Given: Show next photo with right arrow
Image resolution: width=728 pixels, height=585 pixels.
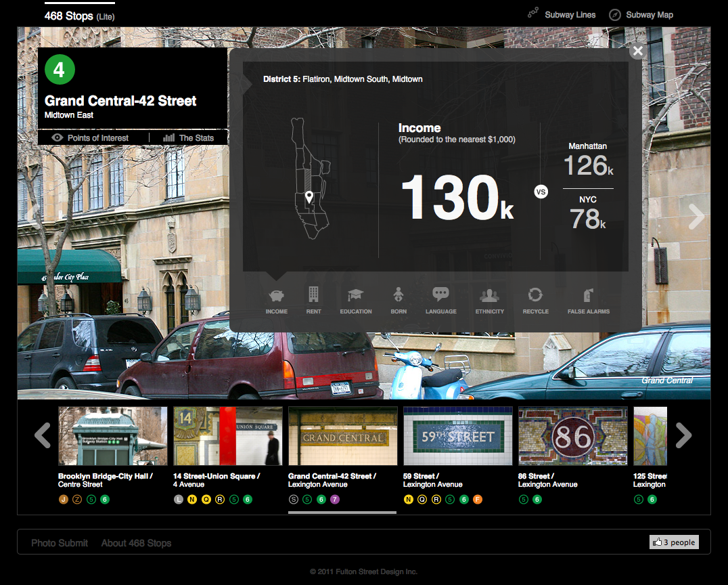Looking at the screenshot, I should pyautogui.click(x=696, y=217).
